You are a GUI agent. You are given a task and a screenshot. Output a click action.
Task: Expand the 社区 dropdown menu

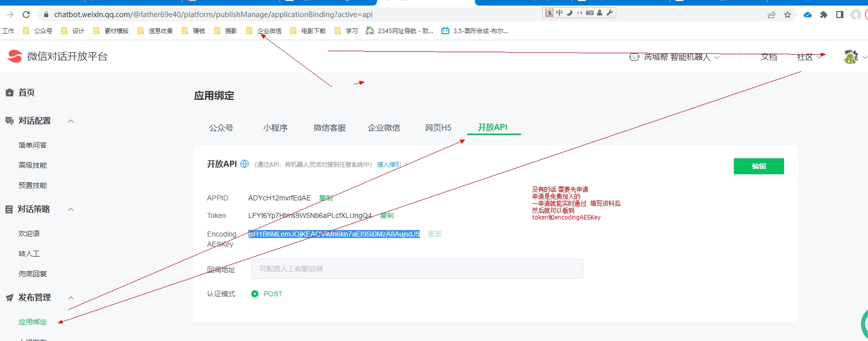click(x=809, y=57)
